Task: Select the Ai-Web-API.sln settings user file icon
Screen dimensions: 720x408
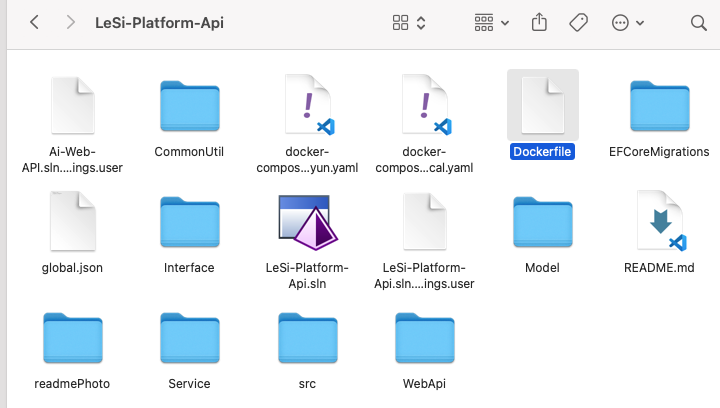Action: (x=73, y=106)
